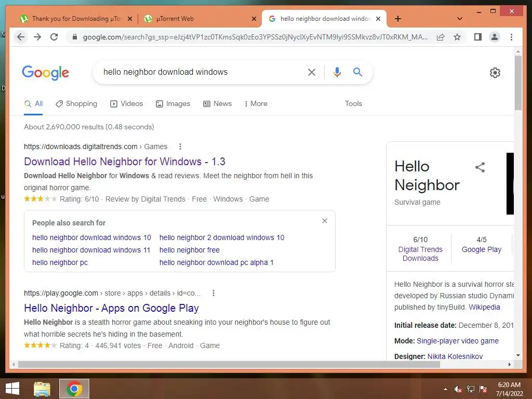Open the tab search chevron
Viewport: 532px width, 399px height.
[459, 19]
